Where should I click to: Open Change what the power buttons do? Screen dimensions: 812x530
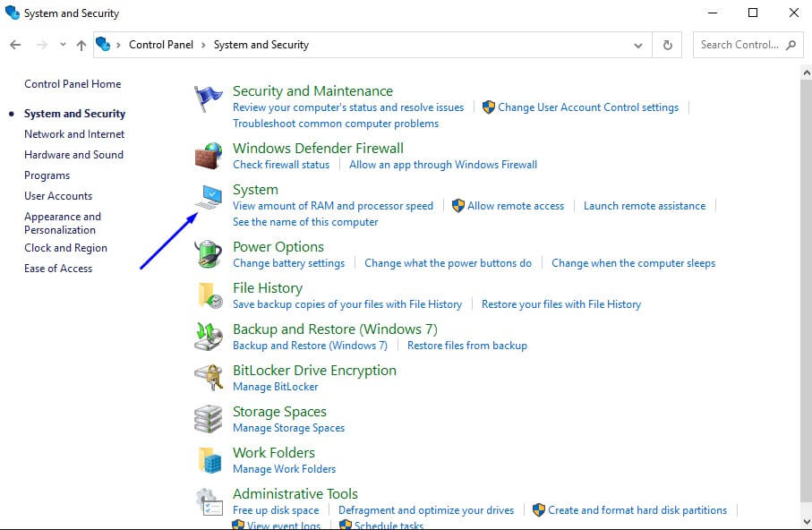pyautogui.click(x=448, y=263)
